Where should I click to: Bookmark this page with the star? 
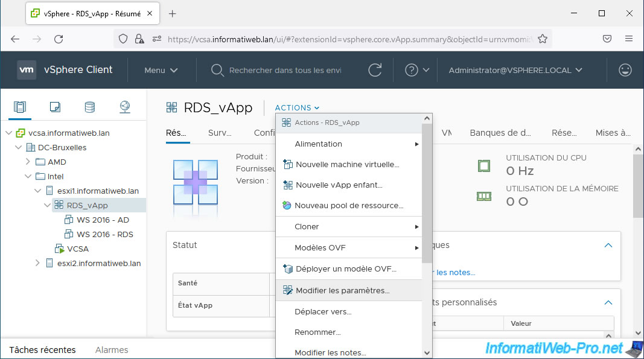(543, 39)
